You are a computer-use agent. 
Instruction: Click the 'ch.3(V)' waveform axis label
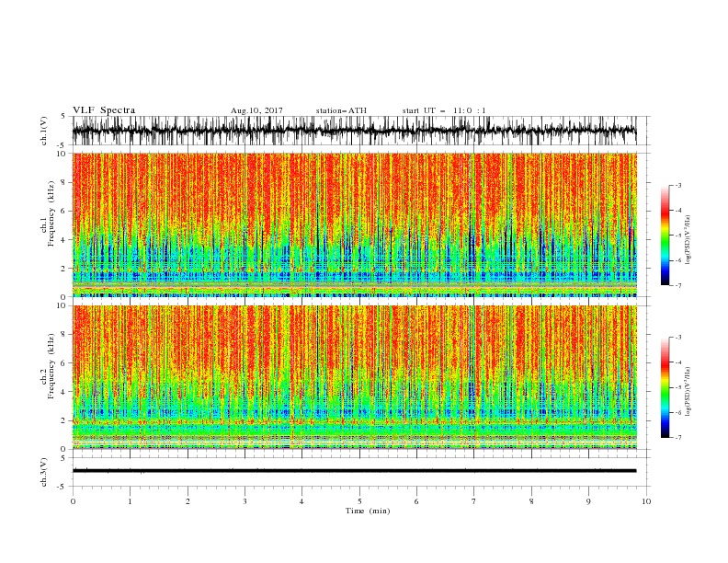44,472
